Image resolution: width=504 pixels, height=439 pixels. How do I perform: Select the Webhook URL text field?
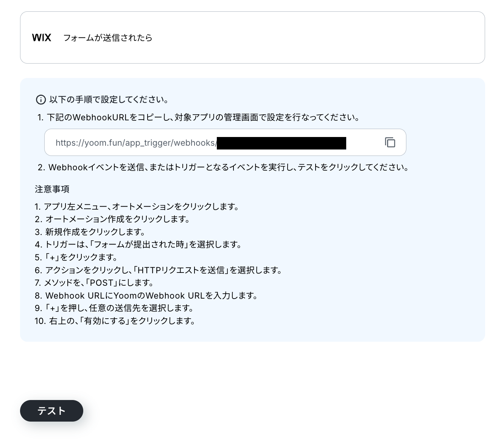[225, 142]
